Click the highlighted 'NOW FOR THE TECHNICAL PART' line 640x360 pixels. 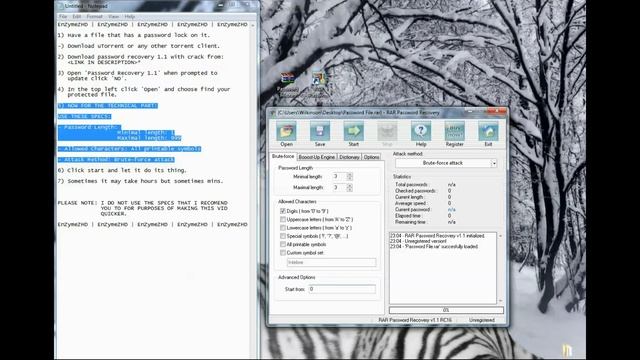[x=108, y=106]
